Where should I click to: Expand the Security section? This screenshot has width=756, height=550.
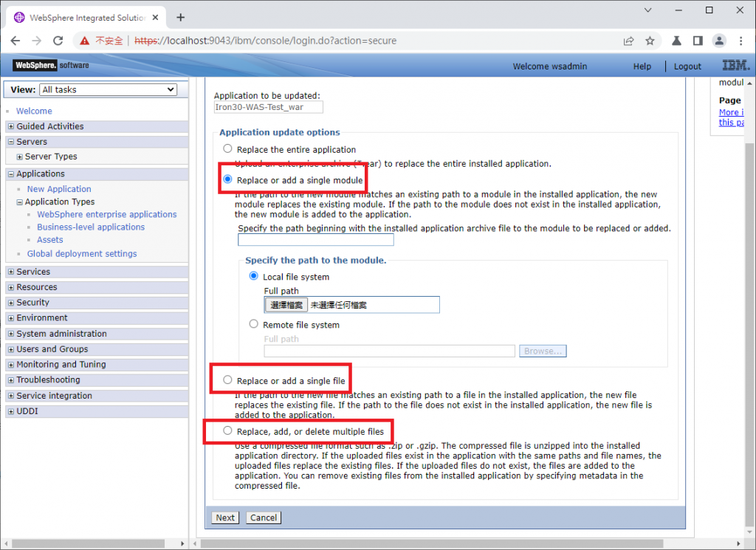[x=11, y=303]
